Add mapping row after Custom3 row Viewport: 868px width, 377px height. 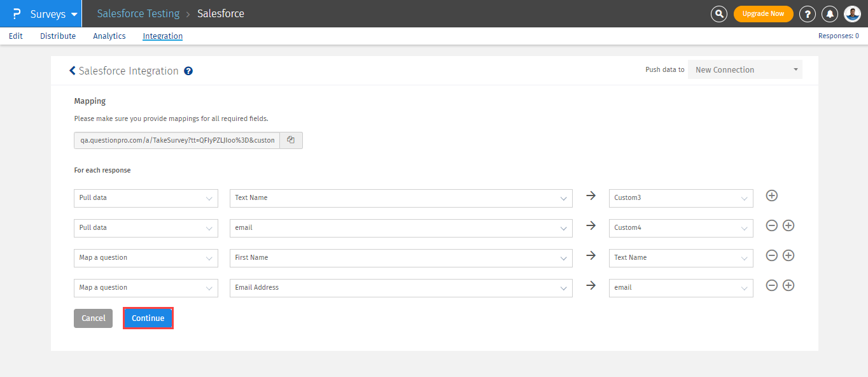click(772, 196)
